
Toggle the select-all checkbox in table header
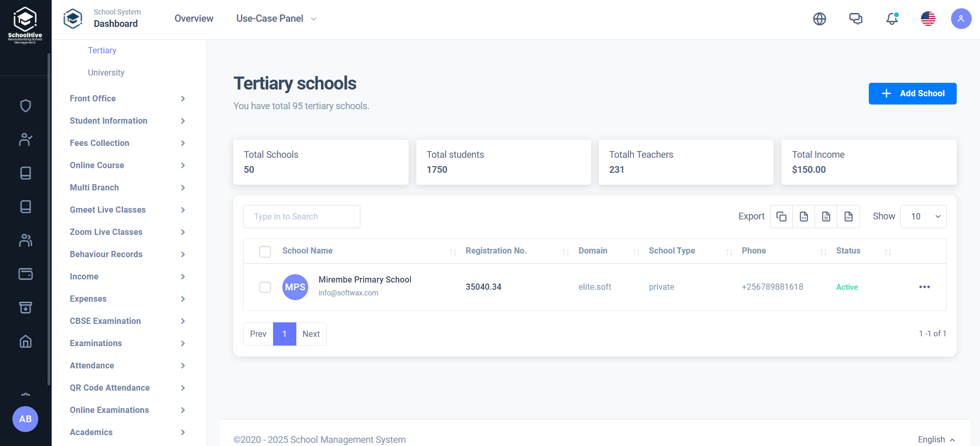click(x=265, y=252)
